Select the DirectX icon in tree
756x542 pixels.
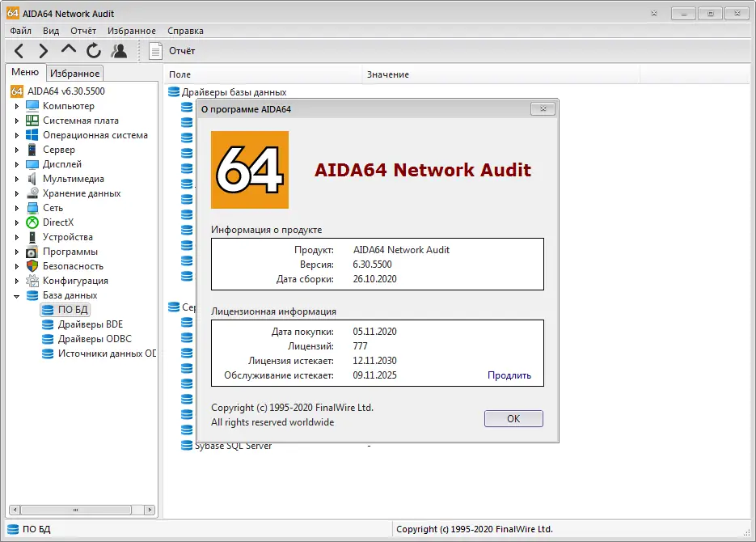click(x=32, y=222)
